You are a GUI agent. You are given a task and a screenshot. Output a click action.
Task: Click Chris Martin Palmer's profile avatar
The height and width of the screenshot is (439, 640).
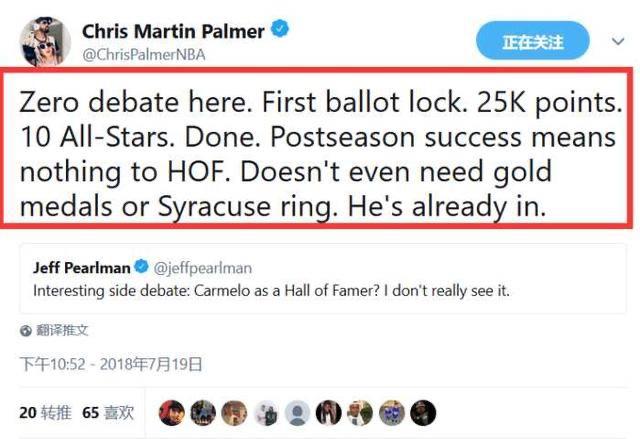tap(43, 39)
